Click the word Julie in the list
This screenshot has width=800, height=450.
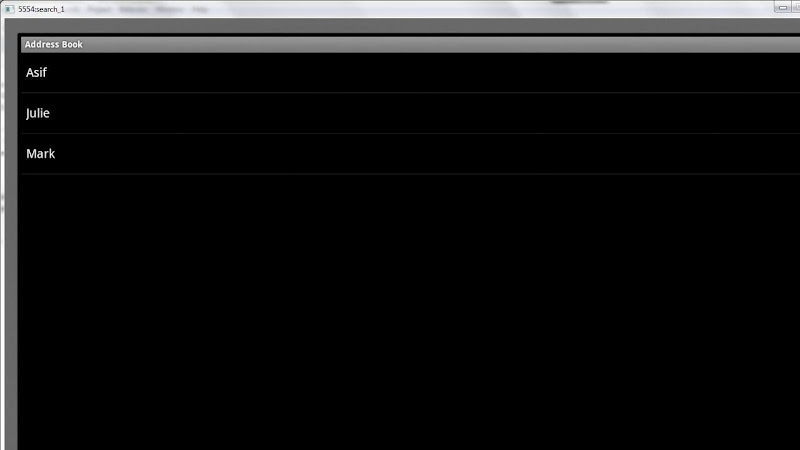click(38, 113)
